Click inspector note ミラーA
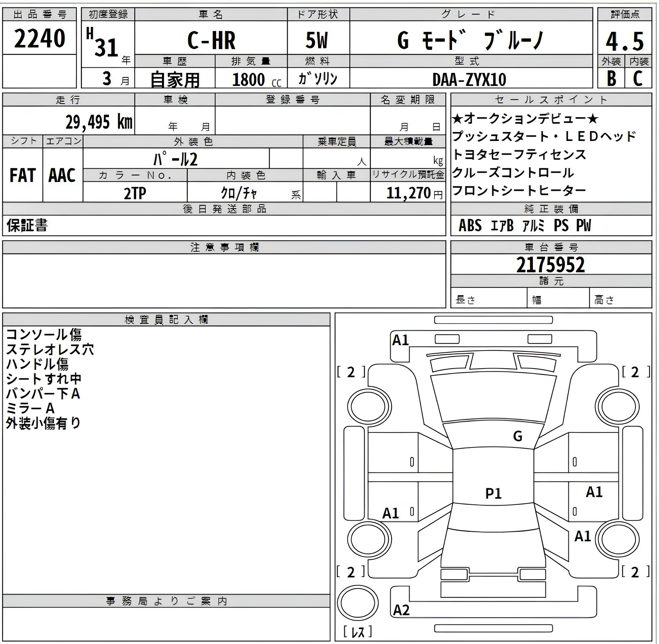The width and height of the screenshot is (659, 644). [x=30, y=408]
